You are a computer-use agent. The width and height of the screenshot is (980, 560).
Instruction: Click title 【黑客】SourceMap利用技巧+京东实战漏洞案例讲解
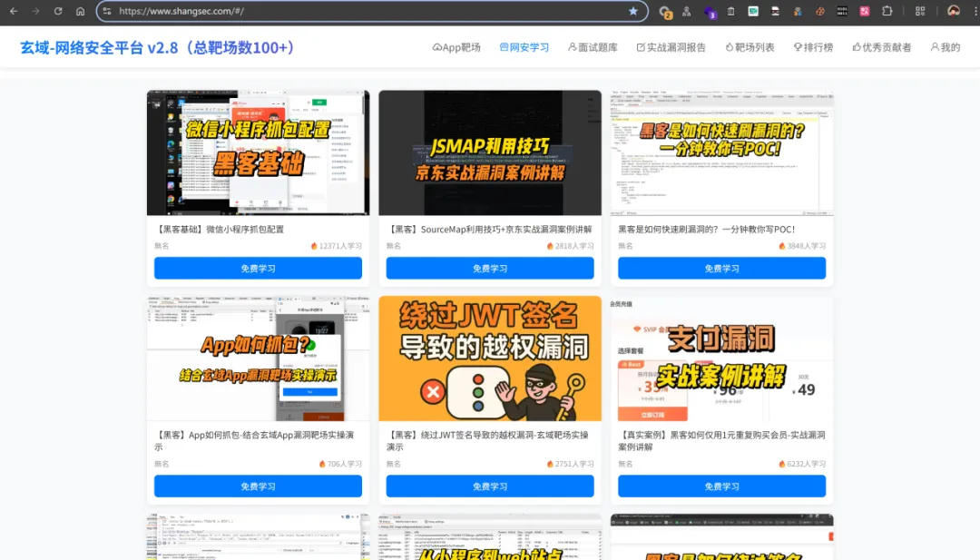tap(489, 230)
